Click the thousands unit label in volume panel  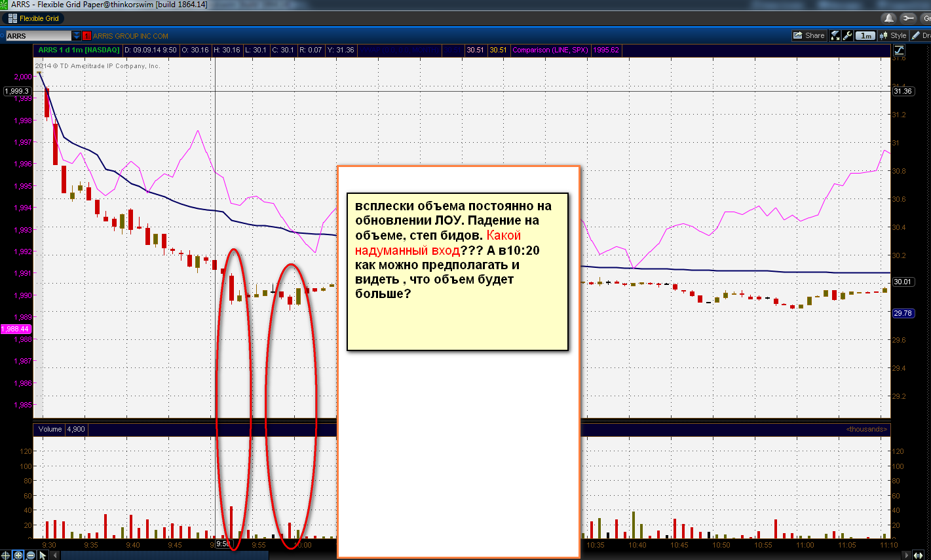[867, 430]
